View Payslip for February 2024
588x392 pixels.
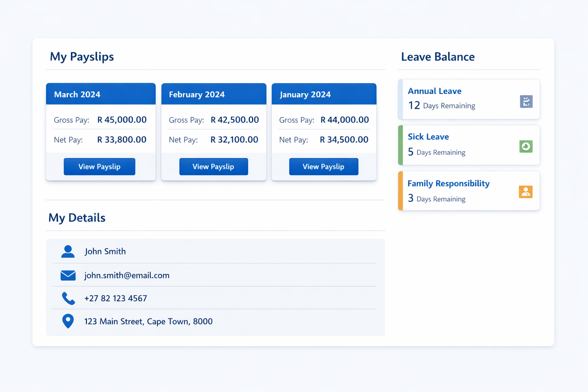point(213,167)
